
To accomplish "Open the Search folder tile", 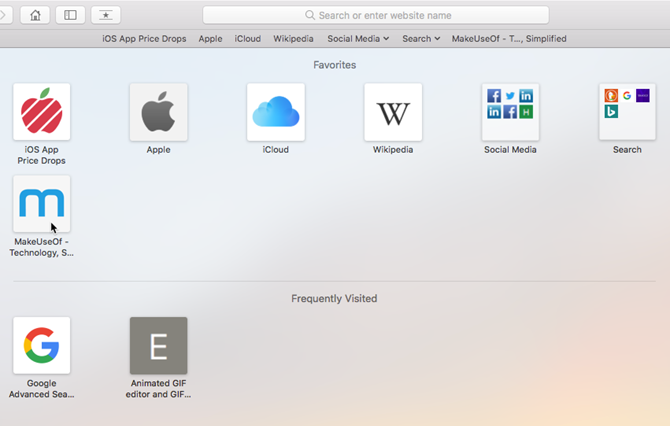I will pyautogui.click(x=627, y=112).
